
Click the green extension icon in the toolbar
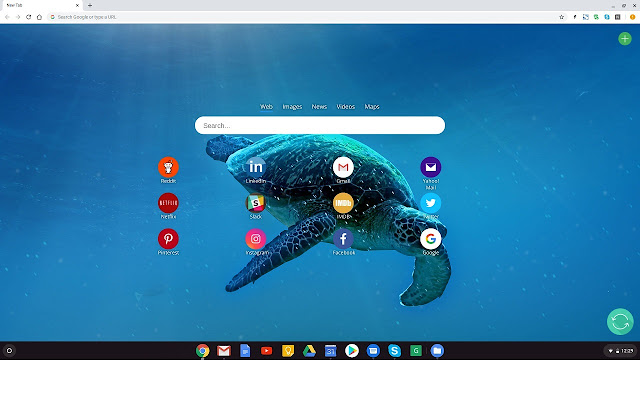tap(596, 17)
